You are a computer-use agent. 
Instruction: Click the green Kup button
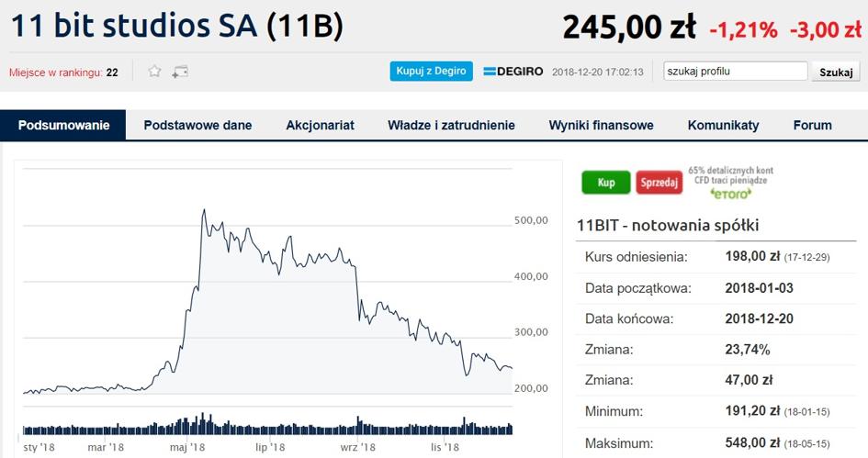606,183
